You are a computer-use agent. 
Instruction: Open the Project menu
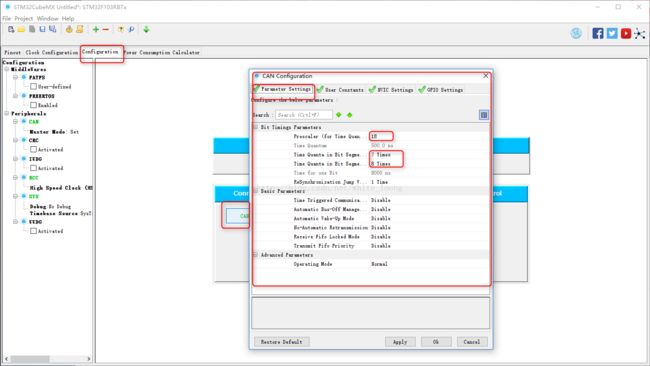(24, 19)
